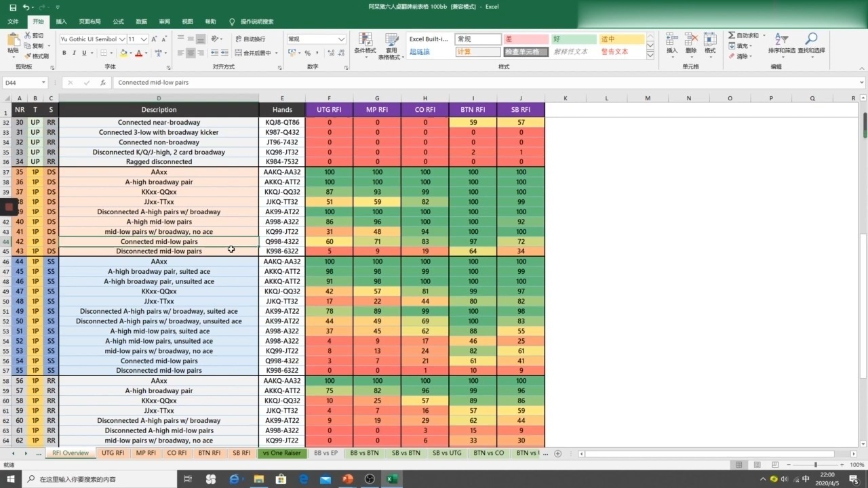The height and width of the screenshot is (488, 868).
Task: Expand the formula bar
Action: [x=862, y=83]
